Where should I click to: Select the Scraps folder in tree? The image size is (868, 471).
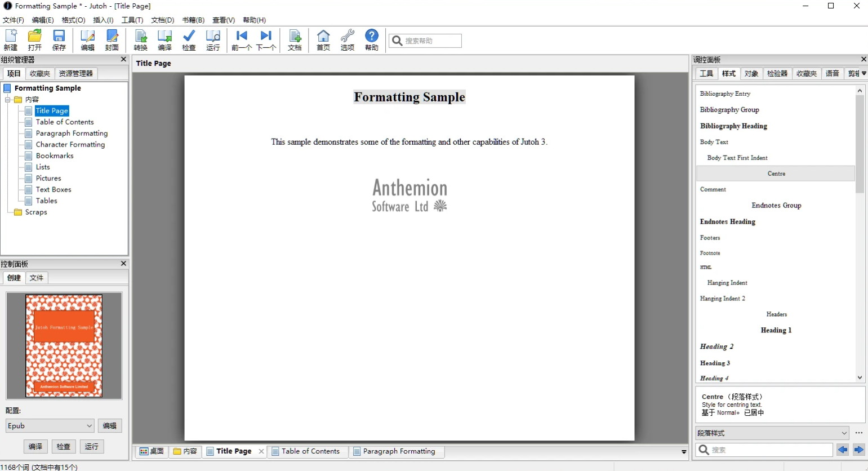[36, 212]
